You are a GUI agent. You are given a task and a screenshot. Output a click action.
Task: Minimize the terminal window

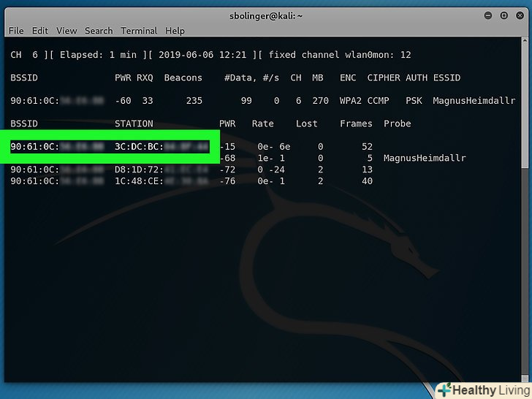(488, 15)
